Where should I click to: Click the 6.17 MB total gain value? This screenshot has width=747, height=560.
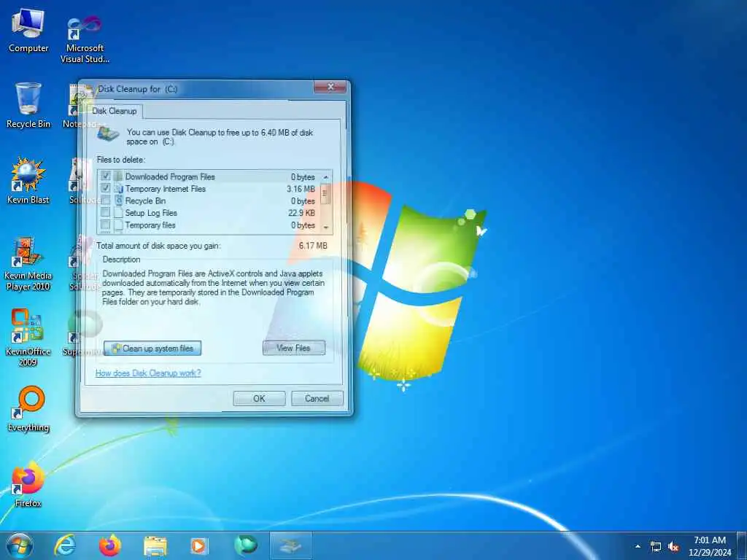[x=313, y=246]
